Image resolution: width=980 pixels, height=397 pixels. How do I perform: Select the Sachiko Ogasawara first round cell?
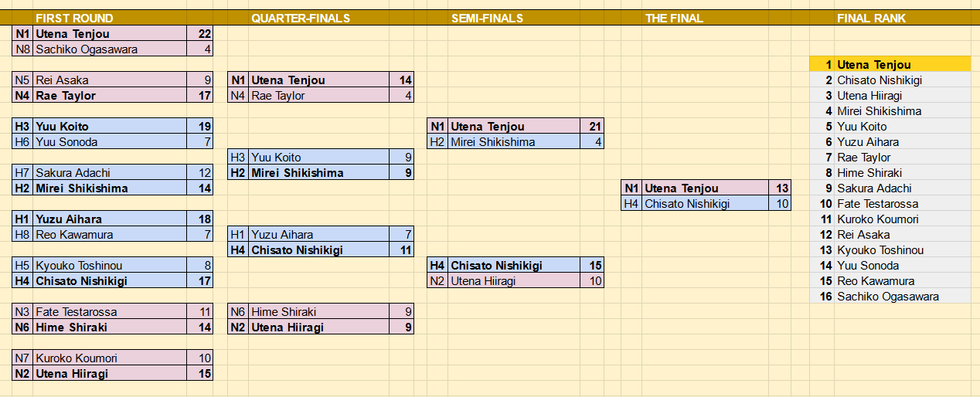pyautogui.click(x=110, y=49)
